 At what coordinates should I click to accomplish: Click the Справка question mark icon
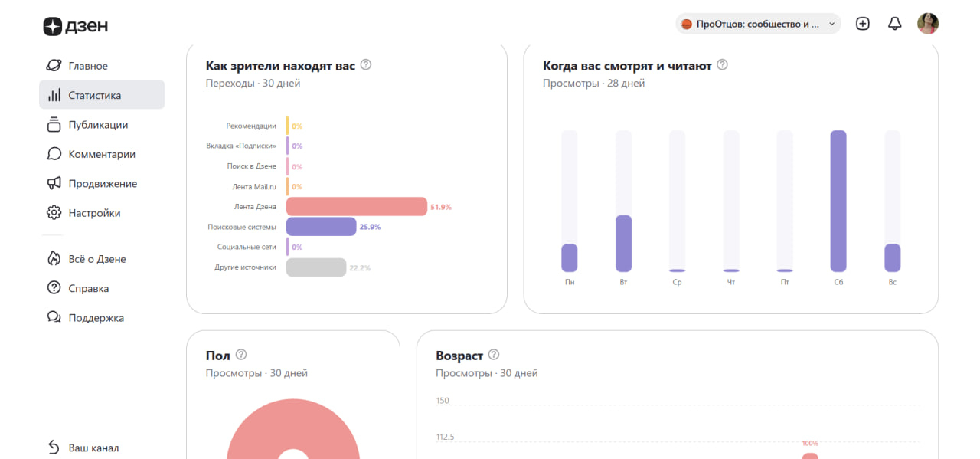(x=54, y=288)
